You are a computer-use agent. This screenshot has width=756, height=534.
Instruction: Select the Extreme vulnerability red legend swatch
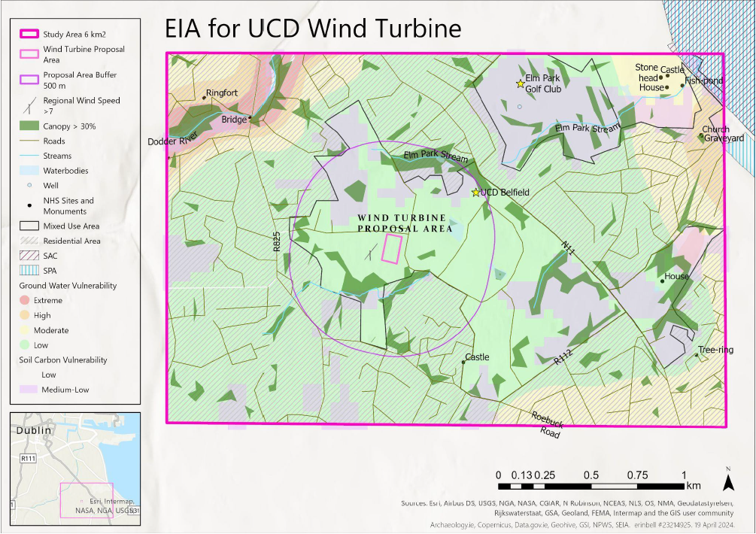(29, 301)
